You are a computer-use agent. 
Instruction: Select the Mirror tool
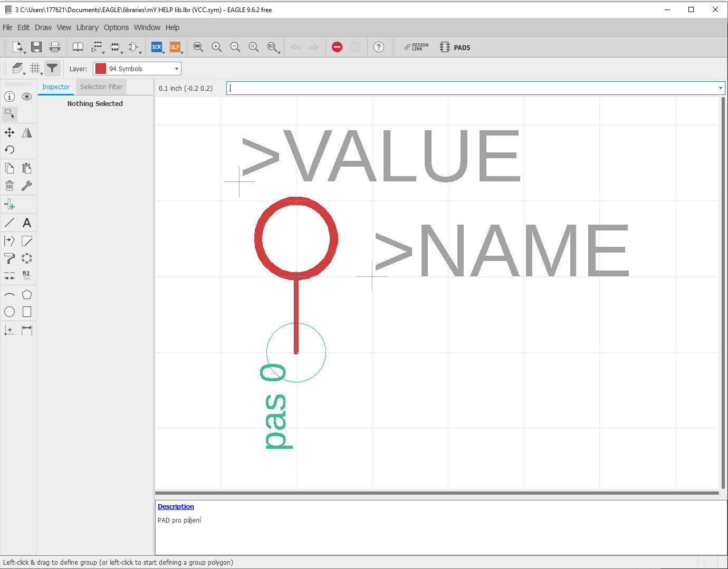click(27, 132)
